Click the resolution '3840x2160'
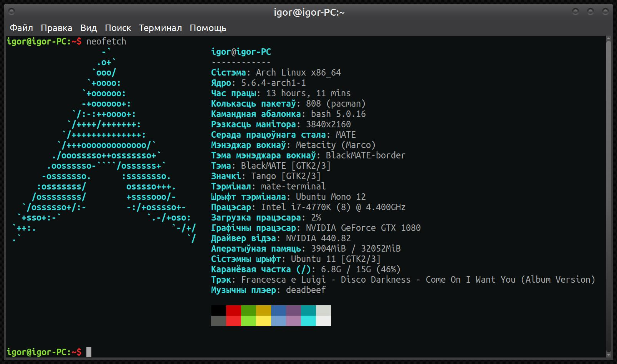This screenshot has width=617, height=364. [328, 124]
